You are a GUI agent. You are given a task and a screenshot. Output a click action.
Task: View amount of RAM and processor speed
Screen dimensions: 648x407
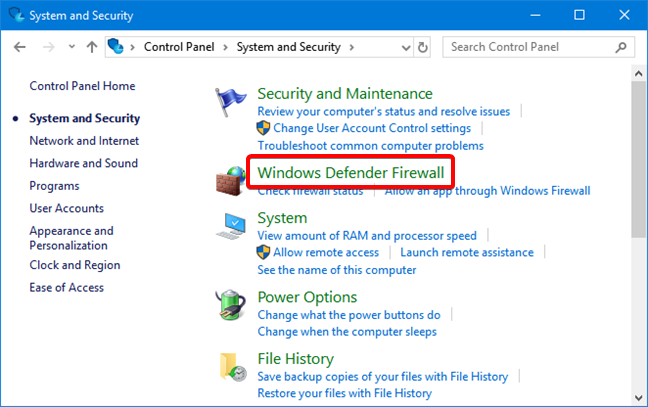click(367, 236)
